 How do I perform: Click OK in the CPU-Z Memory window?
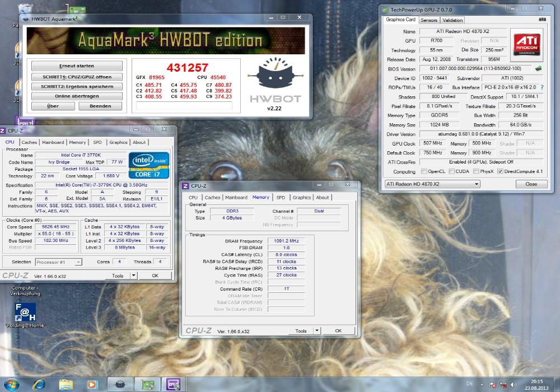click(x=338, y=330)
